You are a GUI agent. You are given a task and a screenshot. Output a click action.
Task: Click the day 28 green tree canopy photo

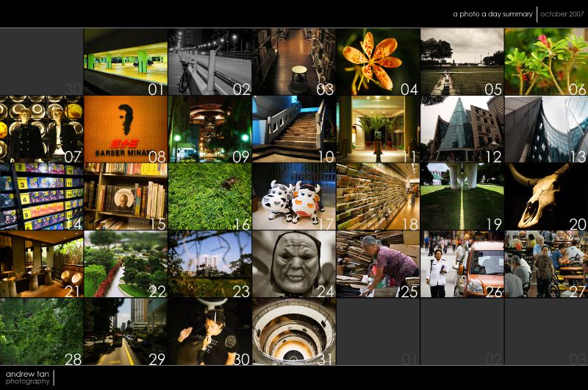42,331
